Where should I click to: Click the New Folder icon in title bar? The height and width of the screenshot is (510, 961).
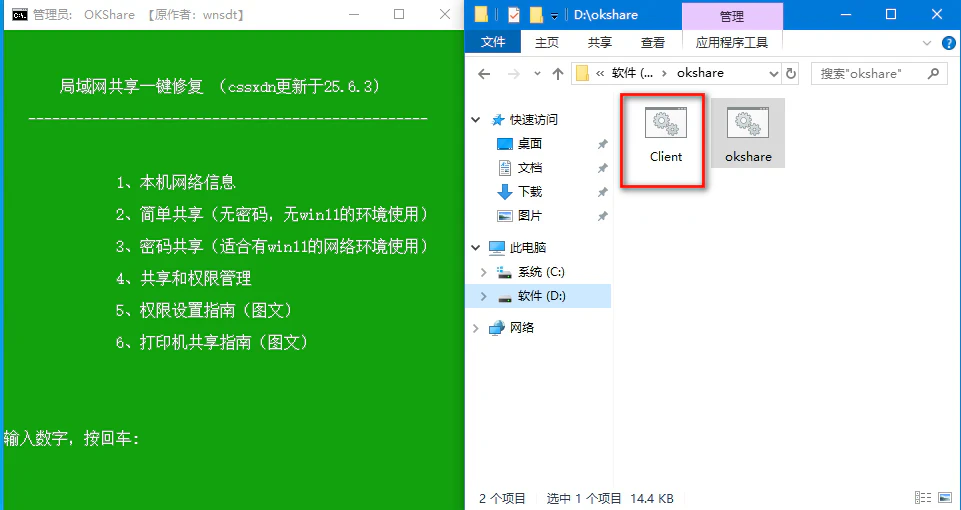(536, 15)
